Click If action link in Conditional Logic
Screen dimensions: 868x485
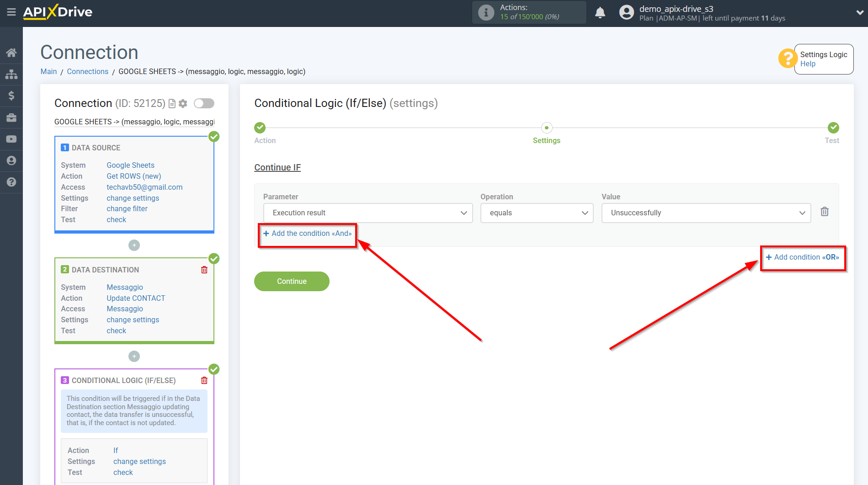[116, 450]
